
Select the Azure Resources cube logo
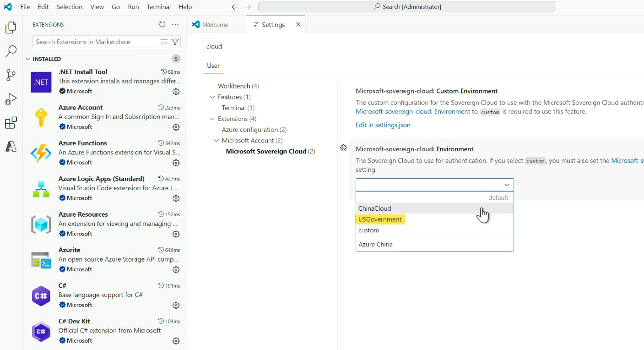pos(41,224)
